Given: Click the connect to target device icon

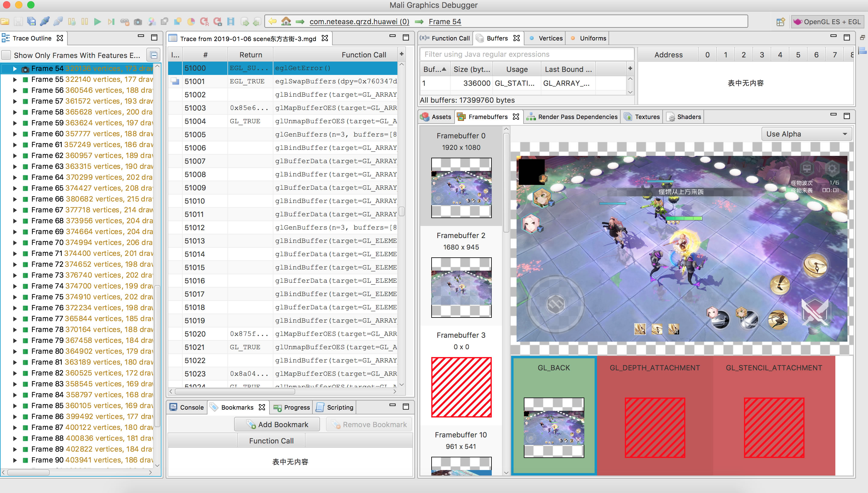Looking at the screenshot, I should click(45, 22).
